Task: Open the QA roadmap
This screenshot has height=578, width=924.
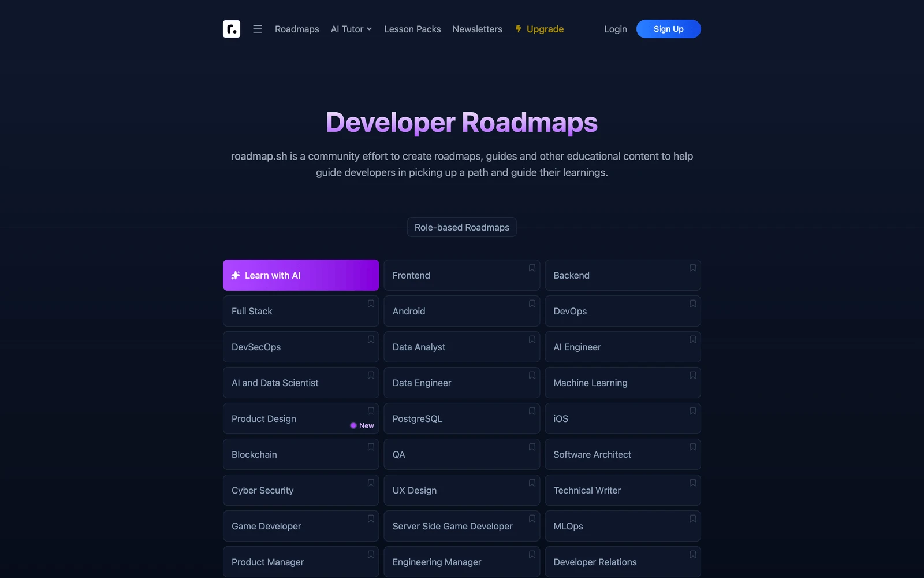Action: pos(462,454)
